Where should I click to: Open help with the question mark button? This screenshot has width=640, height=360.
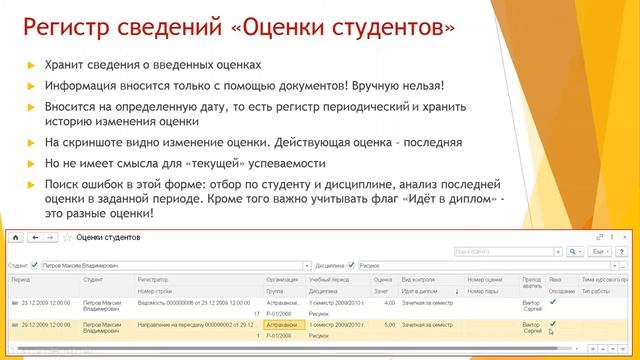(x=621, y=252)
